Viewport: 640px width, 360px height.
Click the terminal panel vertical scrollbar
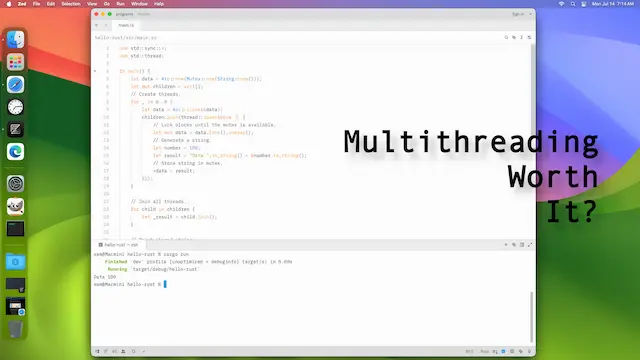[531, 317]
